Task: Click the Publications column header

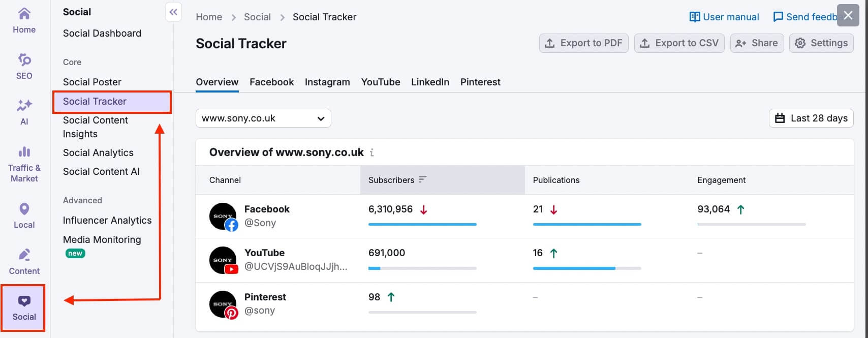Action: click(556, 180)
